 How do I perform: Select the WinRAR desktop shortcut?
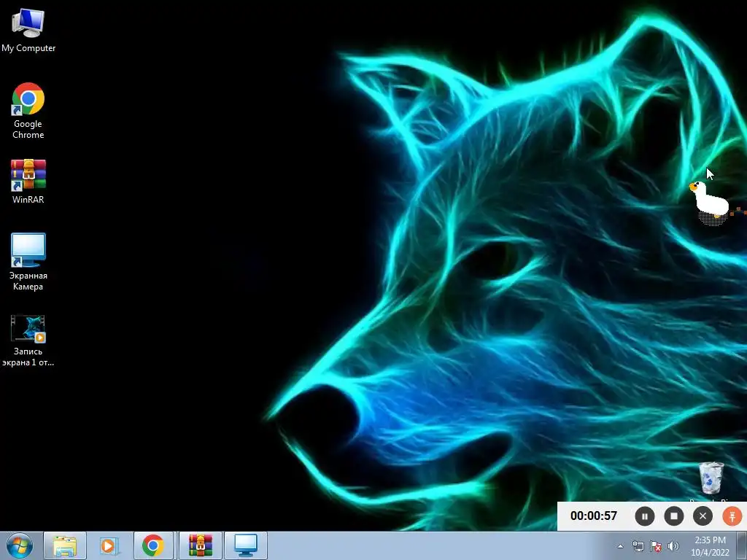click(x=28, y=182)
